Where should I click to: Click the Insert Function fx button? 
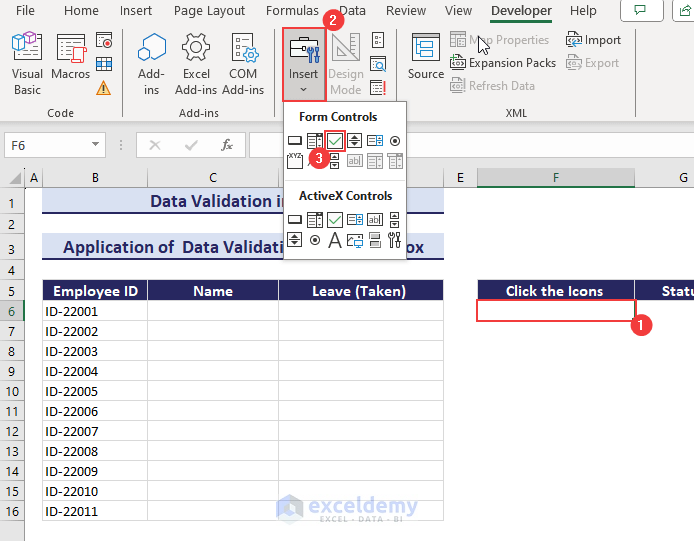coord(227,145)
